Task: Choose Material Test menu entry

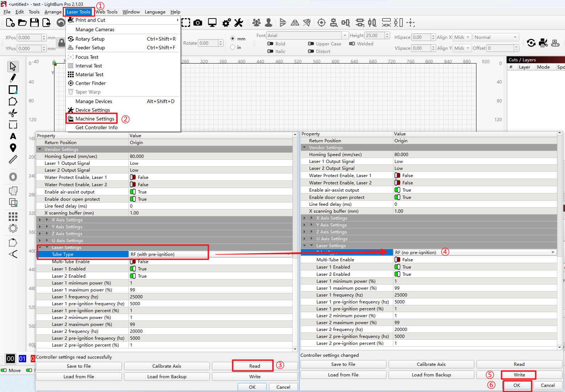Action: (x=89, y=74)
